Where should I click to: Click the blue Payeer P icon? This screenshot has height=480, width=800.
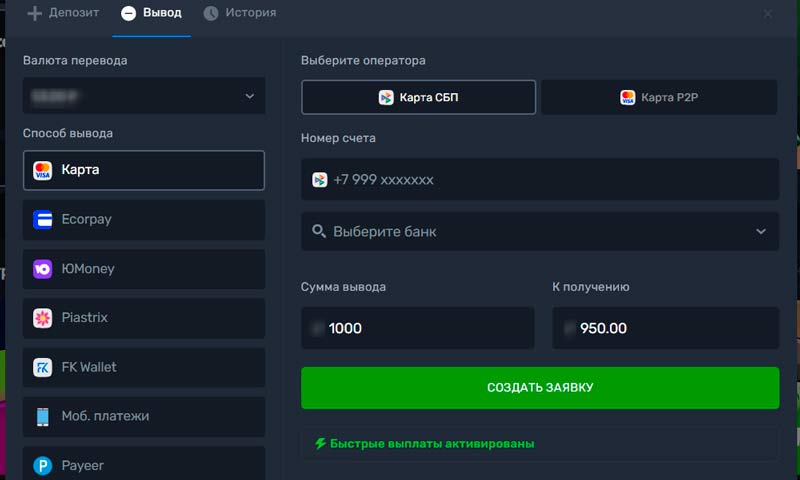pyautogui.click(x=42, y=465)
